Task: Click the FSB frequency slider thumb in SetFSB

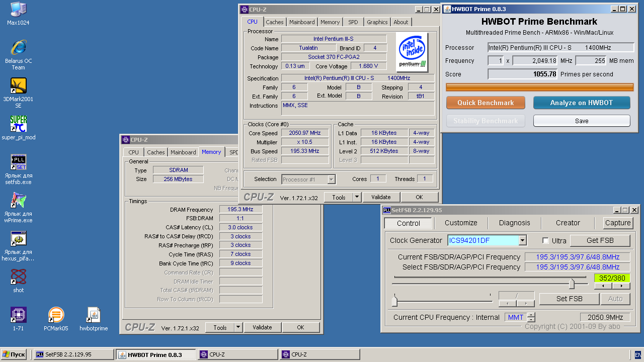Action: click(572, 284)
